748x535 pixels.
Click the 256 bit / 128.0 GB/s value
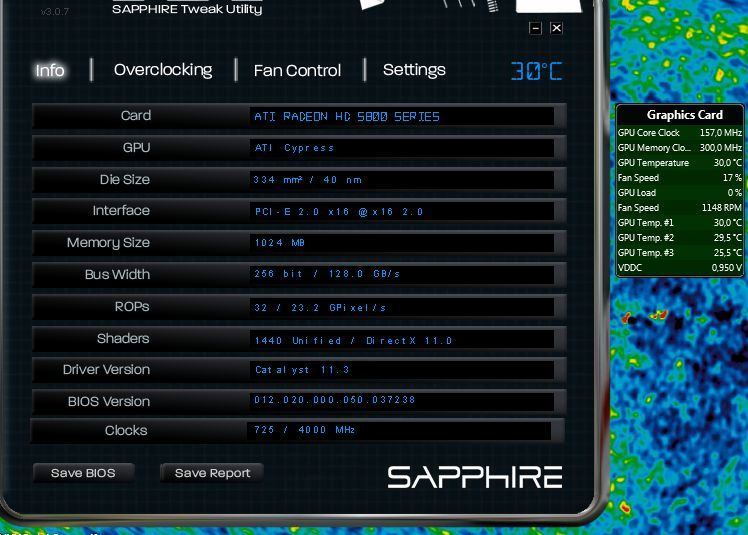pos(327,274)
